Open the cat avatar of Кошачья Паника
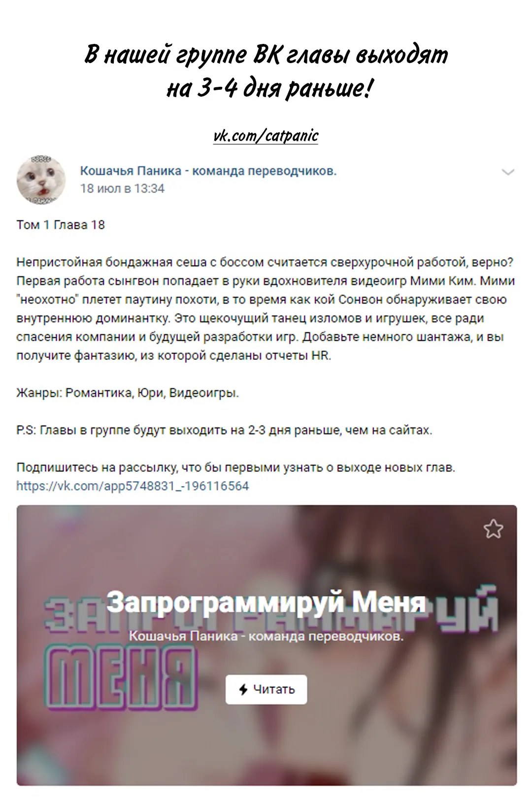This screenshot has height=810, width=532. tap(41, 180)
